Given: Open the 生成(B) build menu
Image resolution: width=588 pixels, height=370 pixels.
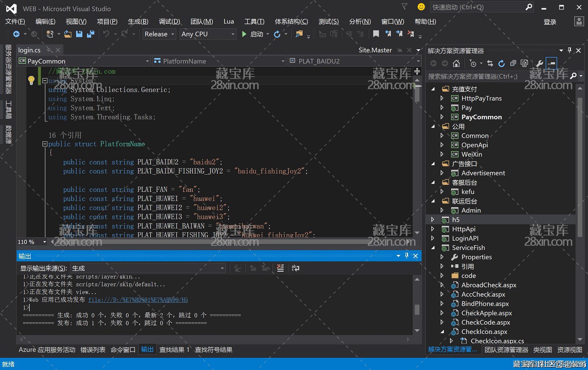Looking at the screenshot, I should pyautogui.click(x=138, y=22).
